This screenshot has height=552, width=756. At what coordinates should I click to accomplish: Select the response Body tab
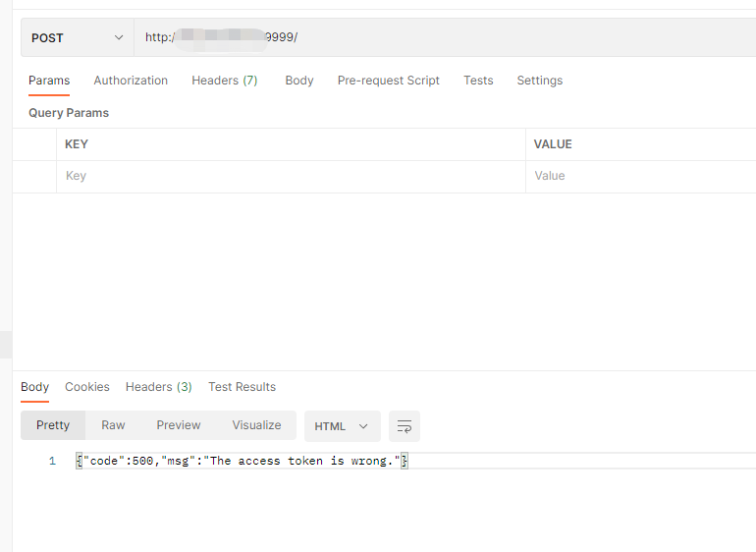click(x=34, y=387)
